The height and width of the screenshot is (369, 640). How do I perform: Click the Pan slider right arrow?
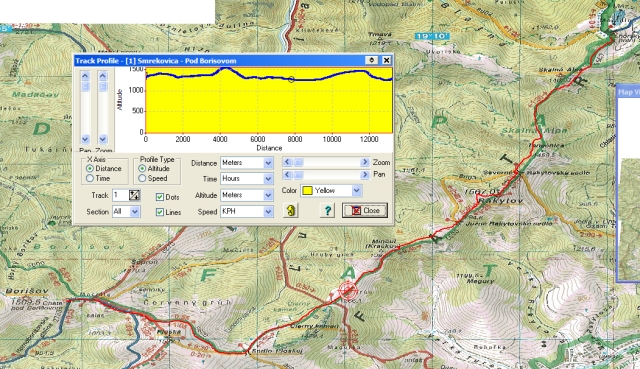[364, 175]
